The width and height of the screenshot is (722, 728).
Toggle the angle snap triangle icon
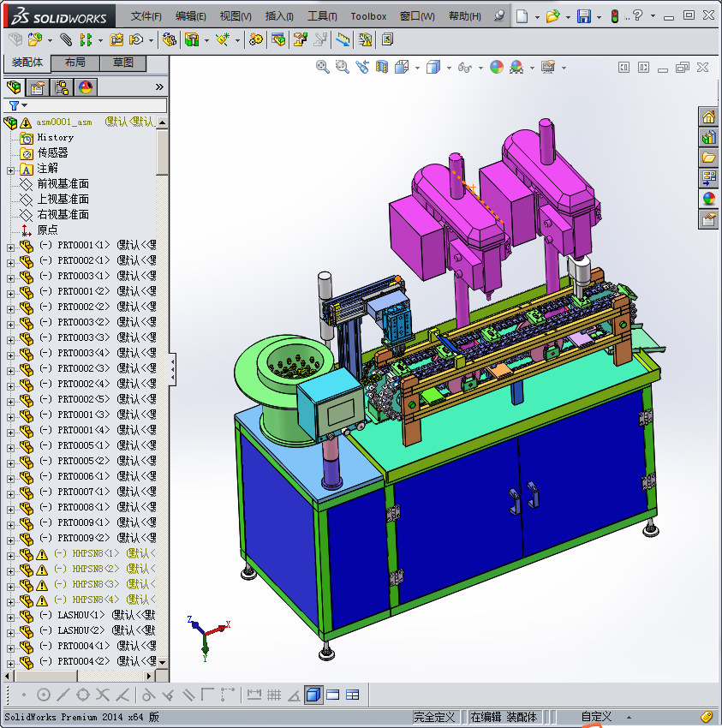tap(294, 695)
